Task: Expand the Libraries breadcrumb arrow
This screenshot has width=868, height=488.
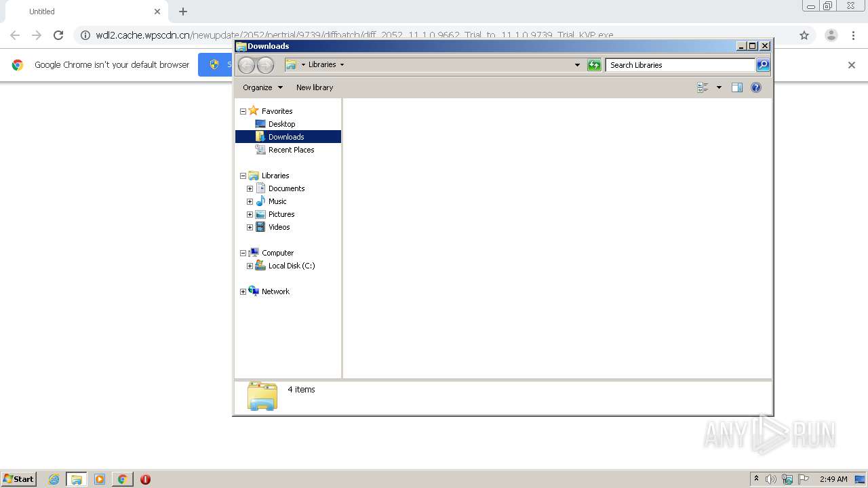Action: (342, 65)
